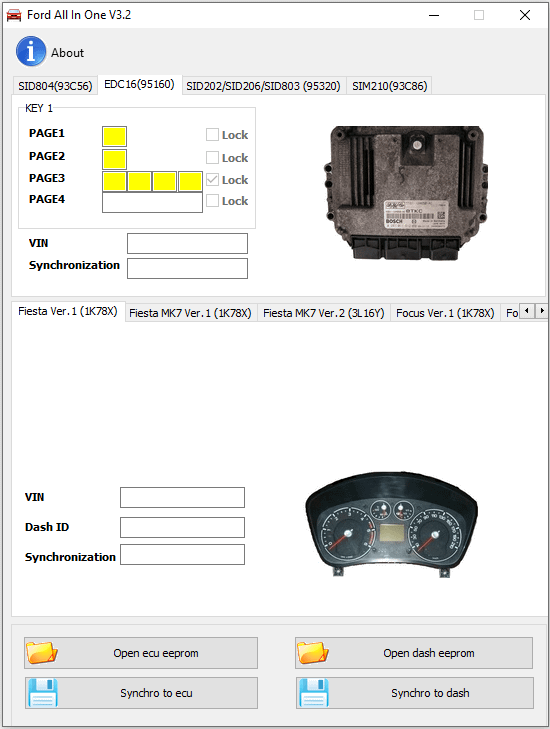Click the Bosch ECU module image
Viewport: 550px width, 729px height.
pos(406,192)
